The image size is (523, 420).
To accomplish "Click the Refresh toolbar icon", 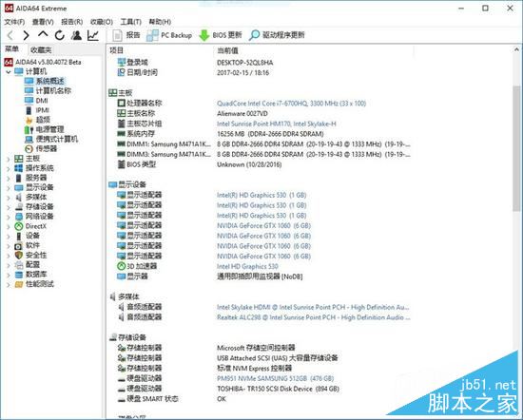I will [x=60, y=35].
